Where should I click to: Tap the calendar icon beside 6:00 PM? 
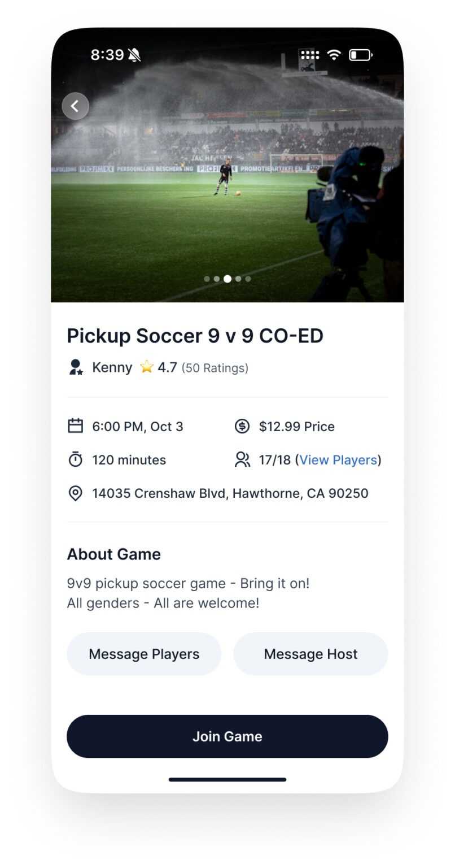click(x=75, y=426)
